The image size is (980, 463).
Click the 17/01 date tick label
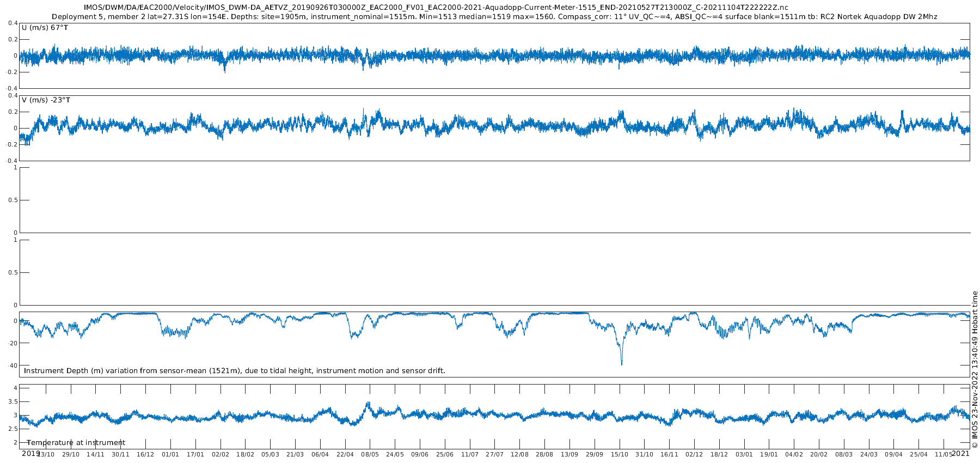pos(195,454)
